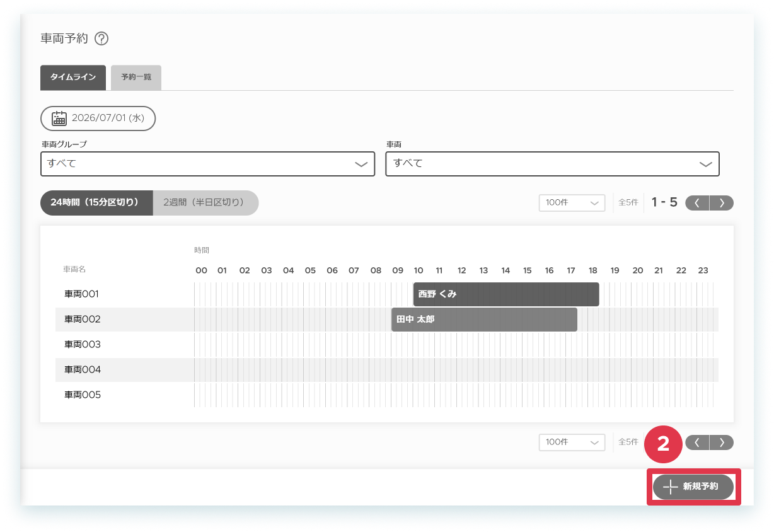Click the 車両名 column header
774x532 pixels.
click(x=74, y=270)
